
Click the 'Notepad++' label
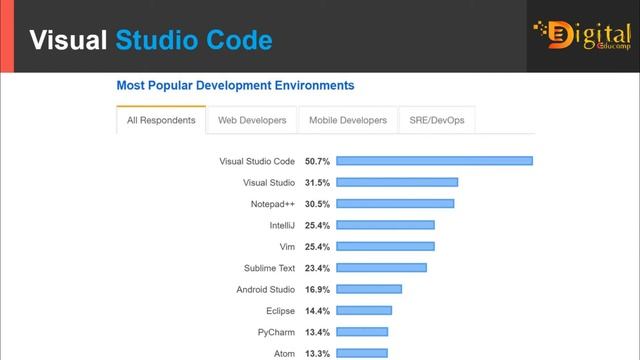coord(273,204)
